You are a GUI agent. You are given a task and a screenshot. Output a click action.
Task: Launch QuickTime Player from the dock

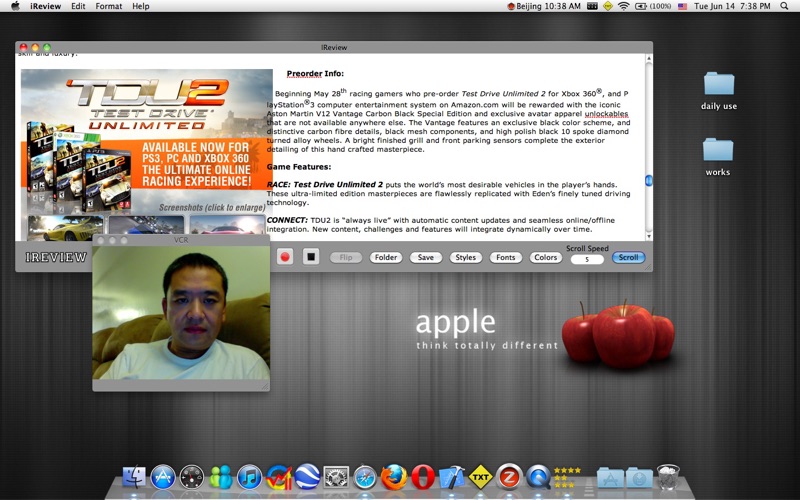coord(538,477)
